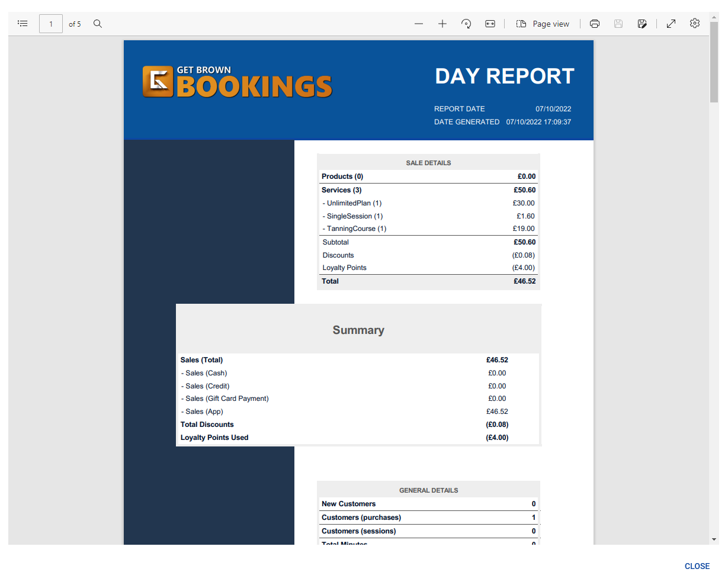Click the 'of 5' page count

(75, 24)
